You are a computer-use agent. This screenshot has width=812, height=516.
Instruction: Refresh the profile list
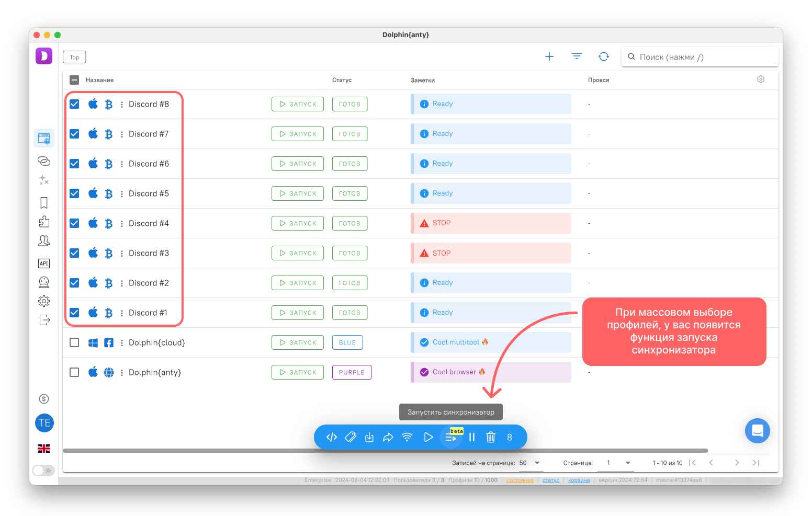(x=604, y=56)
